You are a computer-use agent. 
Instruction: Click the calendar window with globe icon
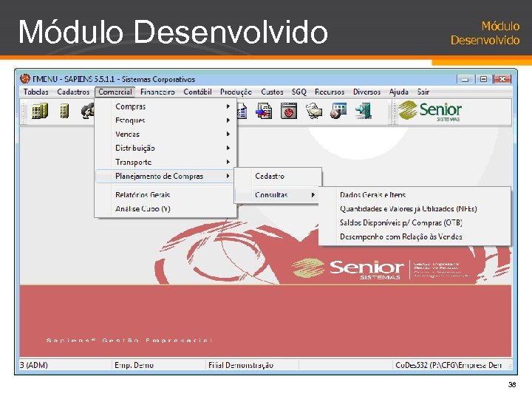(x=338, y=111)
